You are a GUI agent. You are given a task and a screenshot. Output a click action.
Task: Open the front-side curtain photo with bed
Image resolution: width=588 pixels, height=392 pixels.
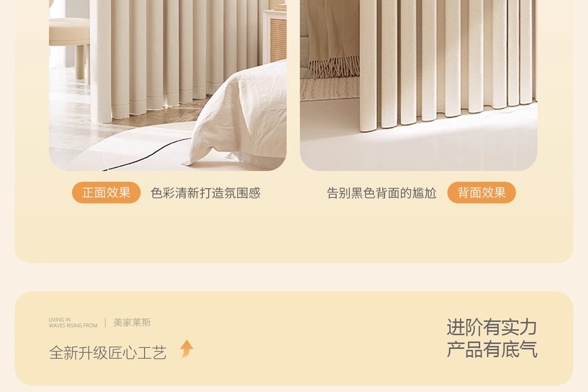point(168,85)
